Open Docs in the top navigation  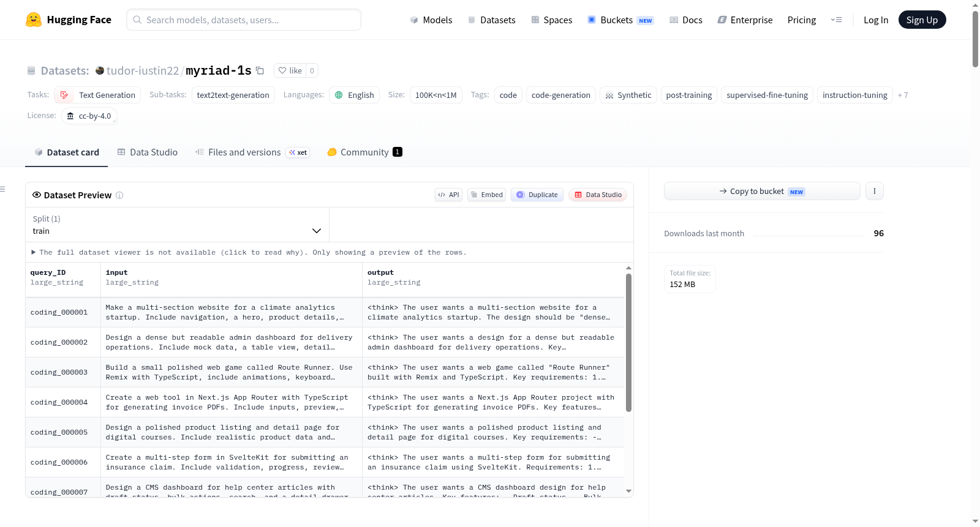click(685, 20)
